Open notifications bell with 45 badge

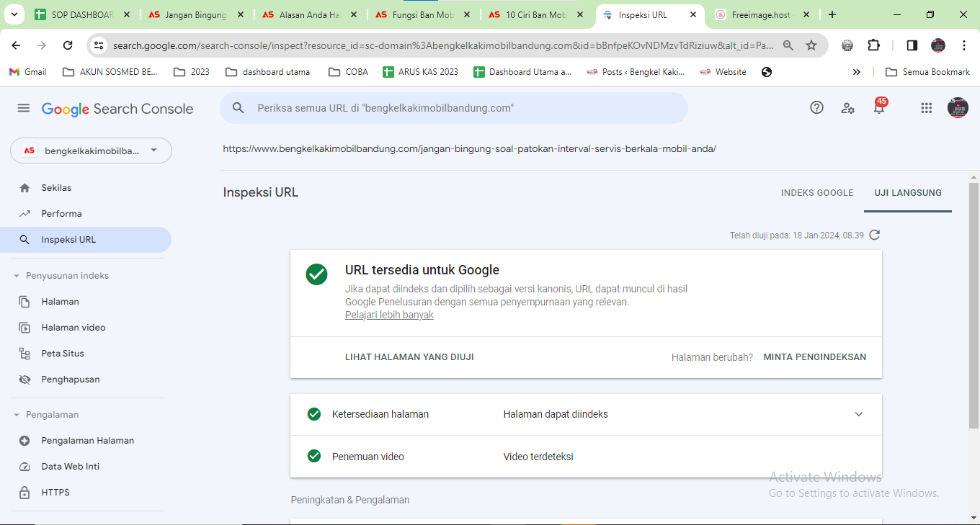879,107
